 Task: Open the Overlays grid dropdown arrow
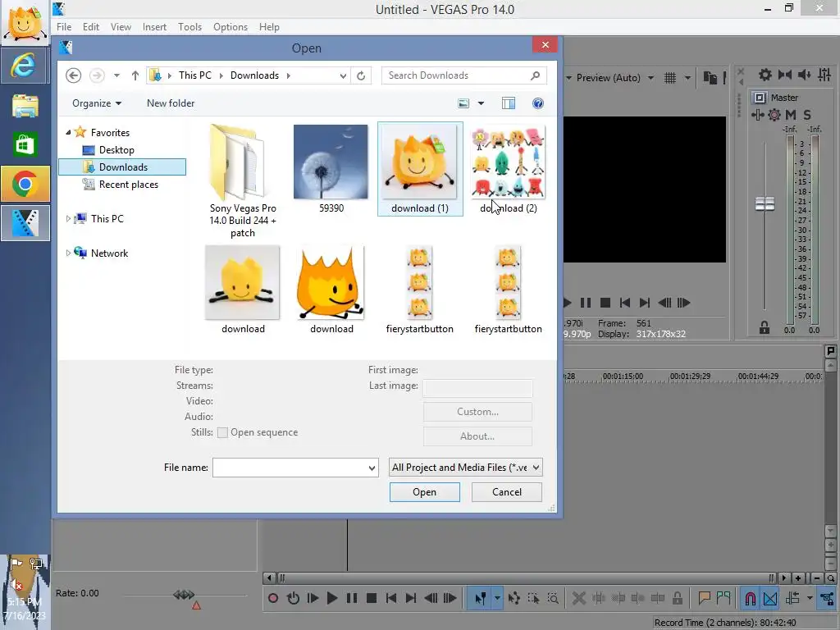point(688,78)
